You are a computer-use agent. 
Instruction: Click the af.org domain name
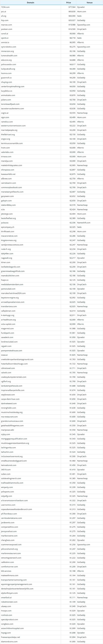pos(4,16)
